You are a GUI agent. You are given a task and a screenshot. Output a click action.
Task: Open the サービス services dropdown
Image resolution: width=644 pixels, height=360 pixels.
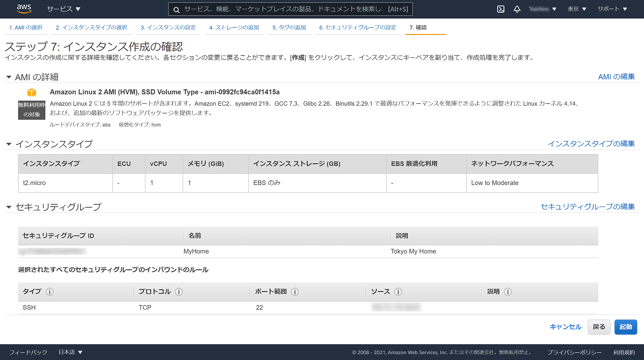pyautogui.click(x=63, y=9)
